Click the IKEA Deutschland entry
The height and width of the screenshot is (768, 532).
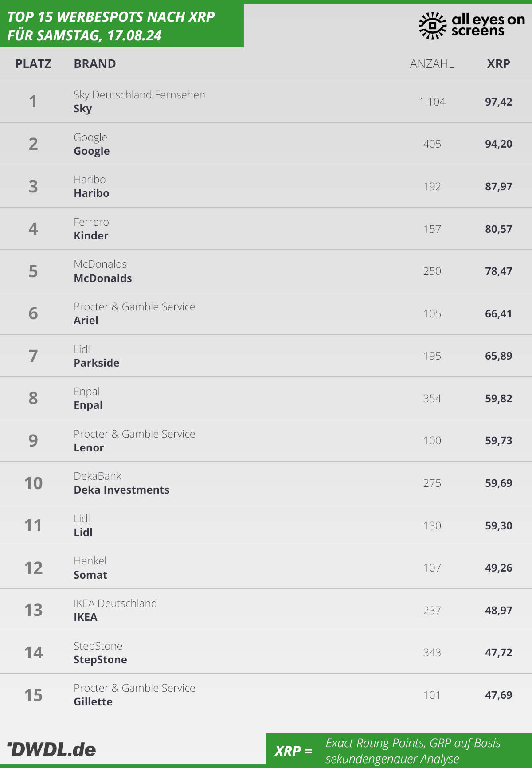pyautogui.click(x=115, y=610)
